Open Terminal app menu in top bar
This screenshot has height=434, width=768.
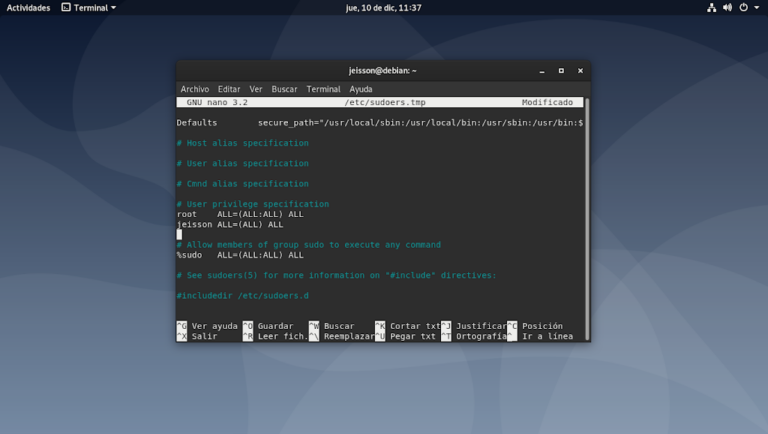[x=89, y=7]
